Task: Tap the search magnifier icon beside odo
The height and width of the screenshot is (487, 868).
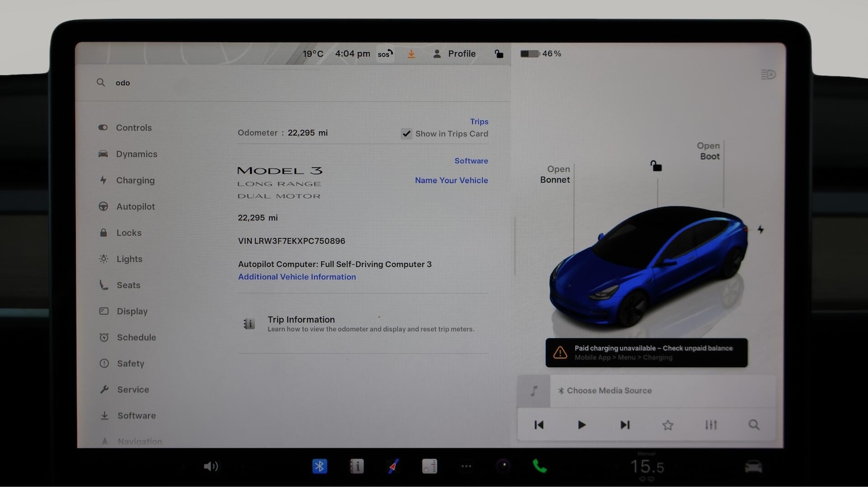Action: pyautogui.click(x=101, y=83)
